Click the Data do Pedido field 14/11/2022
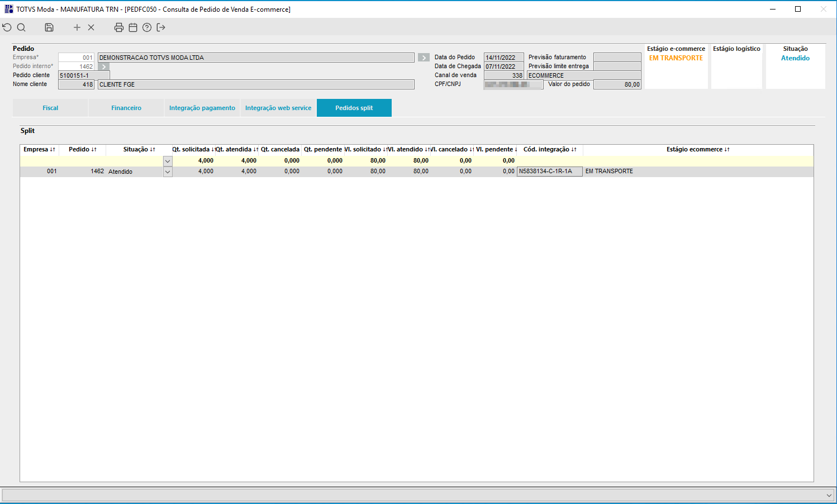The width and height of the screenshot is (837, 504). coord(503,58)
